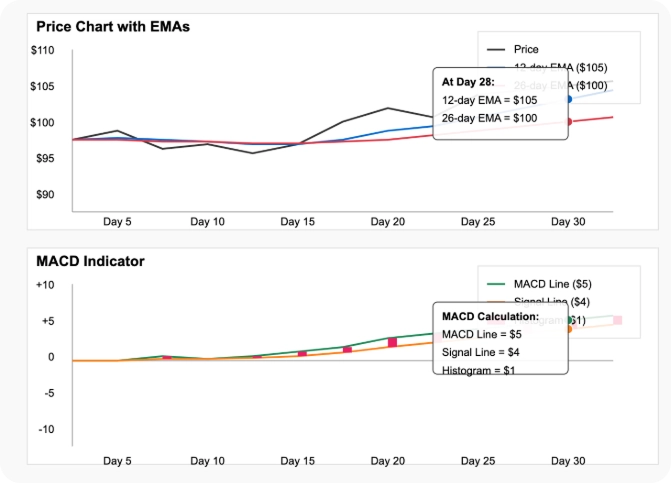Select the "MACD Indicator" chart title
This screenshot has width=671, height=483.
[90, 261]
